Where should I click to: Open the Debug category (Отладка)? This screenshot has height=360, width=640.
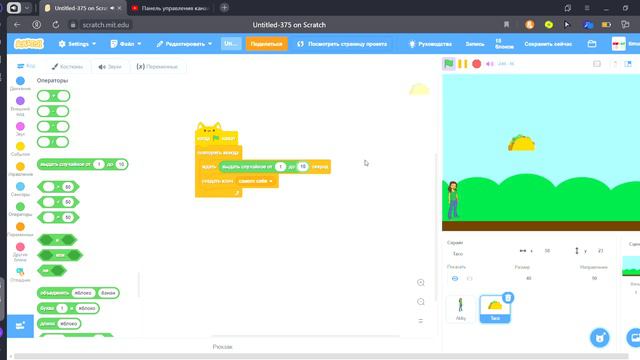tap(20, 275)
